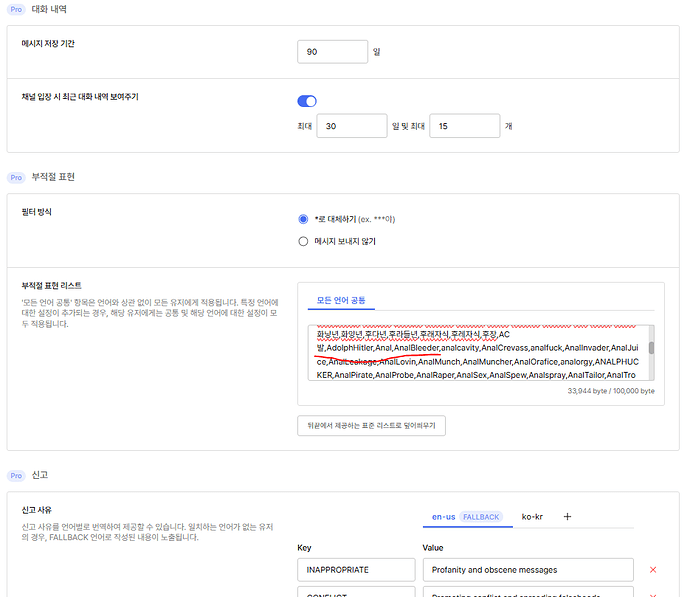Click 뒤끝에서 제공하는 표준 리스트로 덮어씌우기 button
Viewport: 690px width, 597px height.
(x=371, y=425)
